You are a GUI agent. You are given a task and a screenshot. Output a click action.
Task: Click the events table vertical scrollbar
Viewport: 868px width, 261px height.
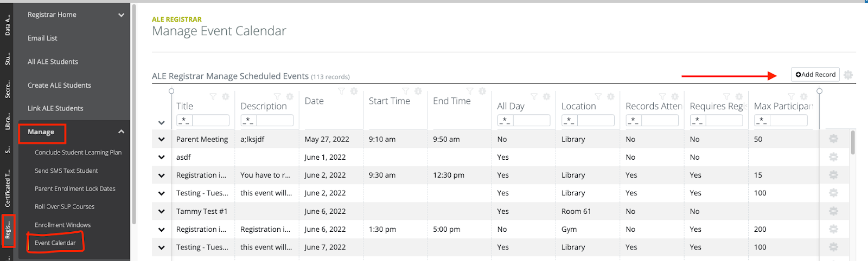[853, 142]
